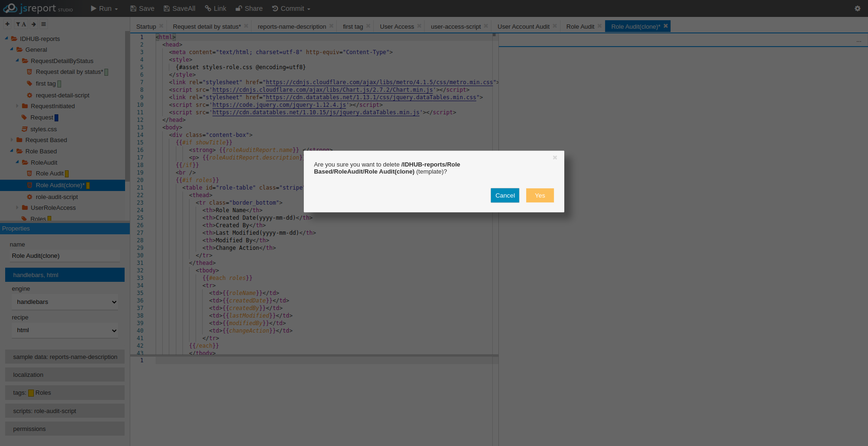Switch to the User Access tab
868x446 pixels.
396,26
